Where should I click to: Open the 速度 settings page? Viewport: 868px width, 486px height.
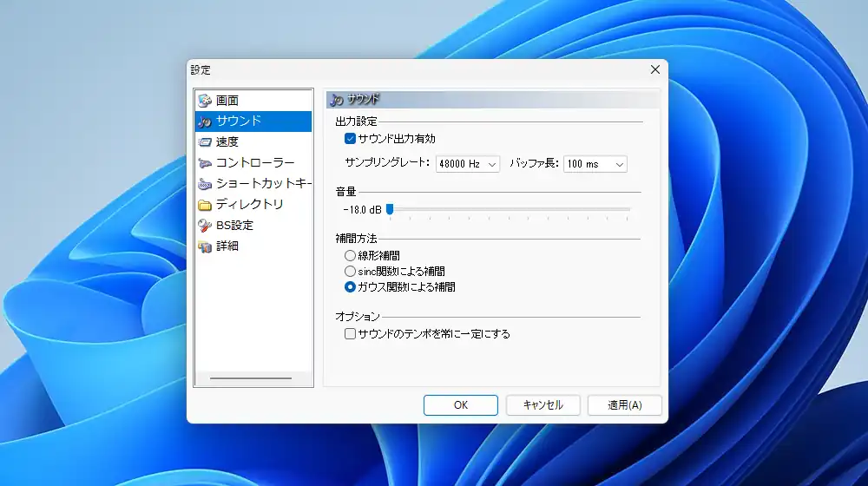click(x=253, y=141)
